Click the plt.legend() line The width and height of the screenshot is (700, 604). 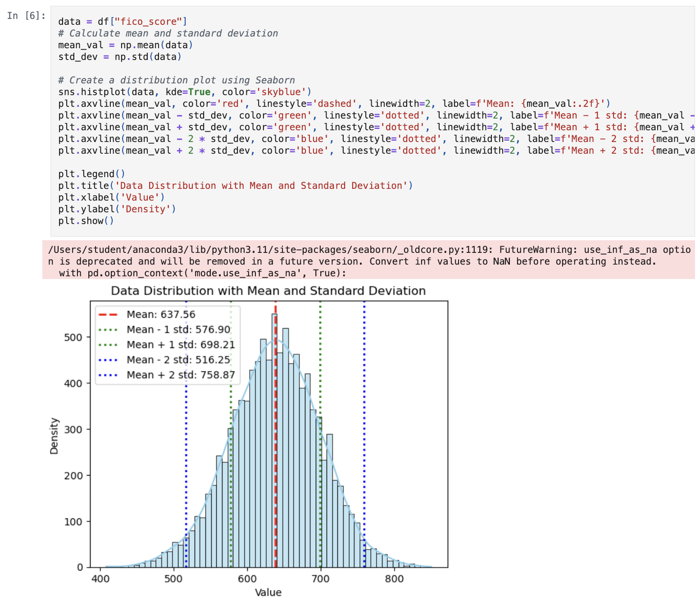(92, 174)
